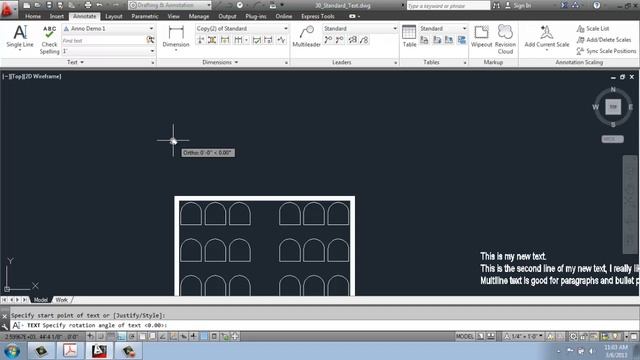Open the Help question mark icon

597,5
